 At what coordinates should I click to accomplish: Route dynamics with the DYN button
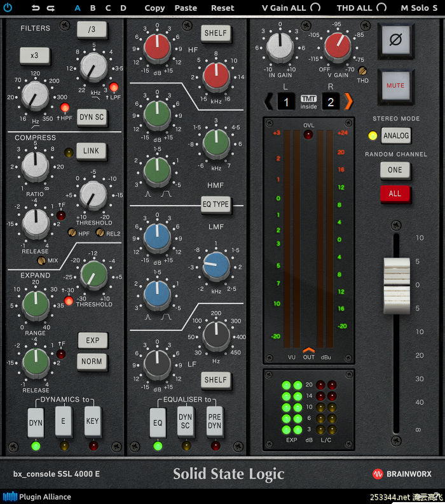[x=36, y=423]
